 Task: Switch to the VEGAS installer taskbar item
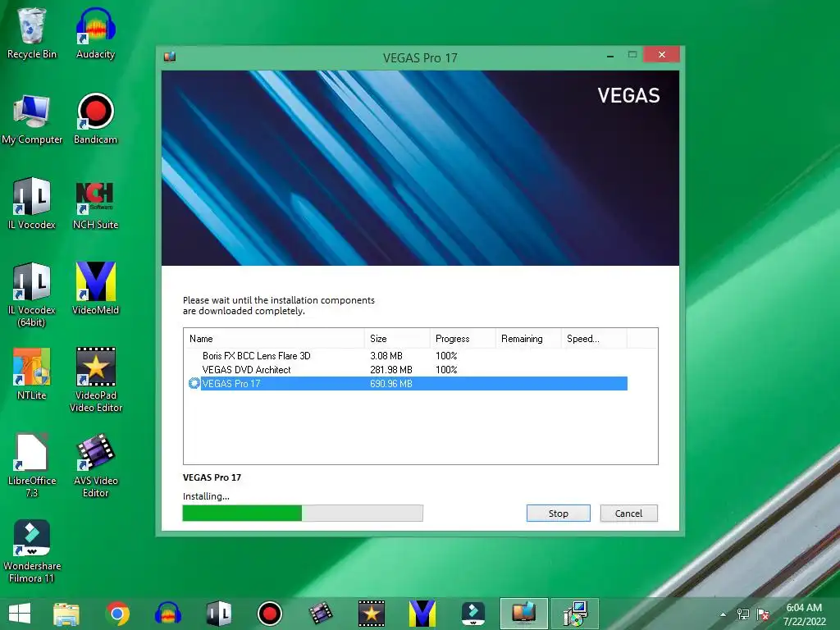tap(524, 614)
